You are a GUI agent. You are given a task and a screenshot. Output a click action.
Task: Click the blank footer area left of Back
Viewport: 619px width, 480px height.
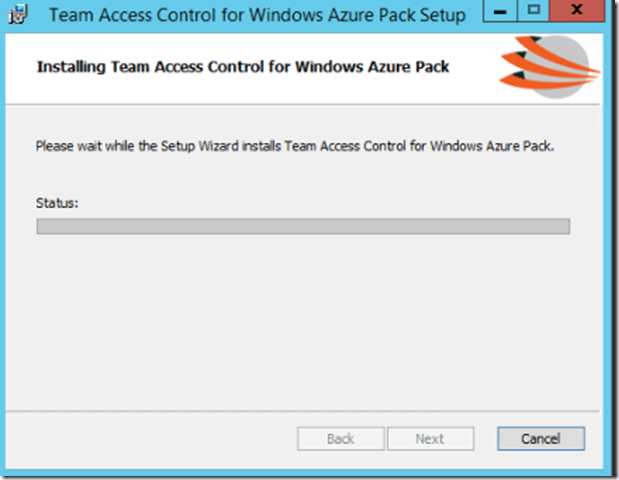pos(150,438)
